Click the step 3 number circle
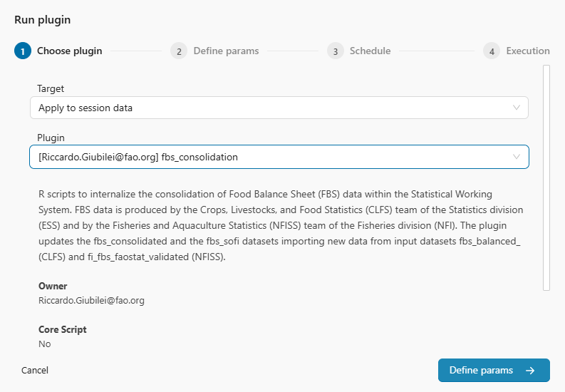 click(335, 51)
